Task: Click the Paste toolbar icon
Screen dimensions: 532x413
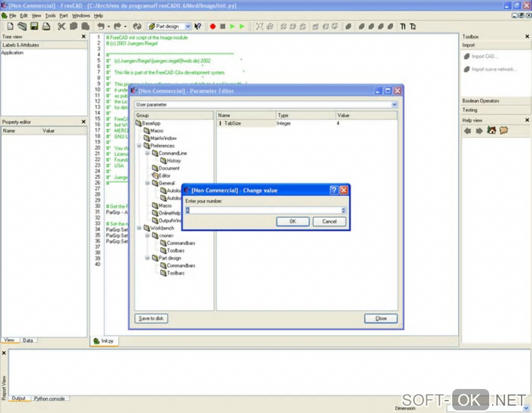Action: pyautogui.click(x=86, y=26)
